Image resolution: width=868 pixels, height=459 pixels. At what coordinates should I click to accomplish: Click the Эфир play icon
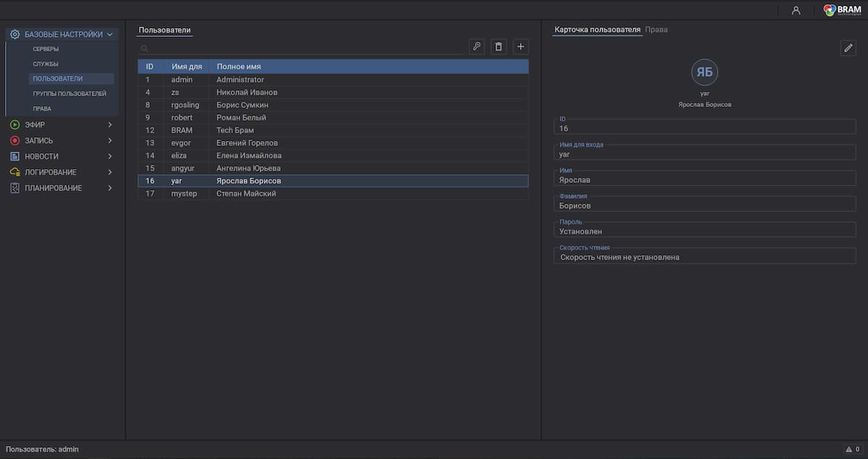14,124
